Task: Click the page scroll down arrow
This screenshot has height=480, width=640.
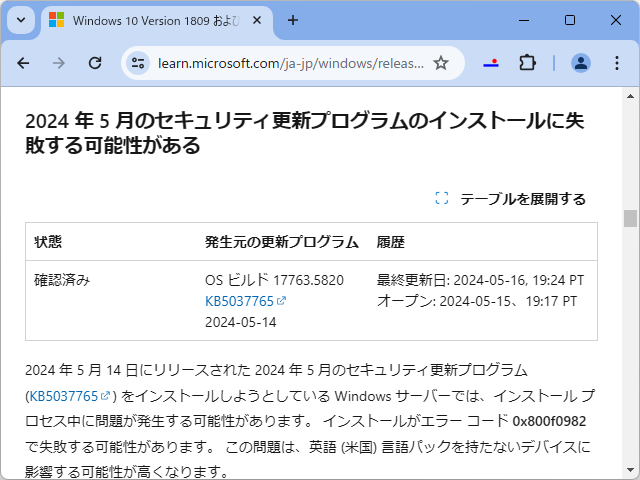Action: pos(630,471)
